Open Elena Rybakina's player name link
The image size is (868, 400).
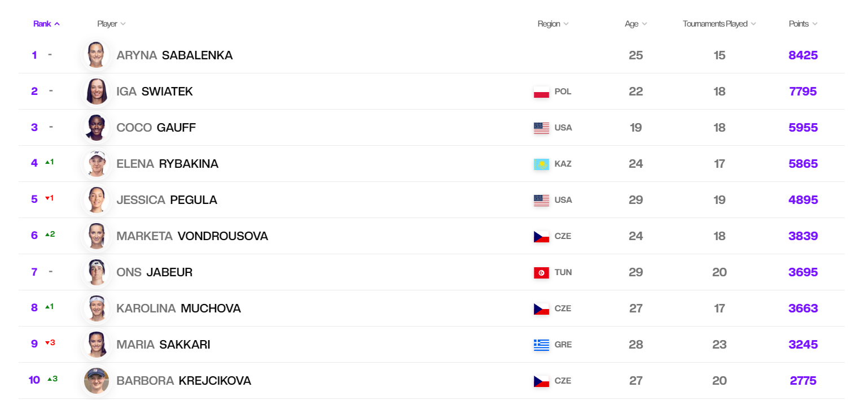[x=167, y=164]
